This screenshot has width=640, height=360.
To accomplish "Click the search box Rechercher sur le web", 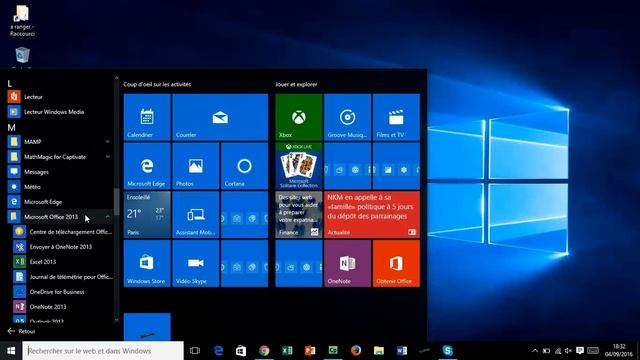I will coord(103,351).
